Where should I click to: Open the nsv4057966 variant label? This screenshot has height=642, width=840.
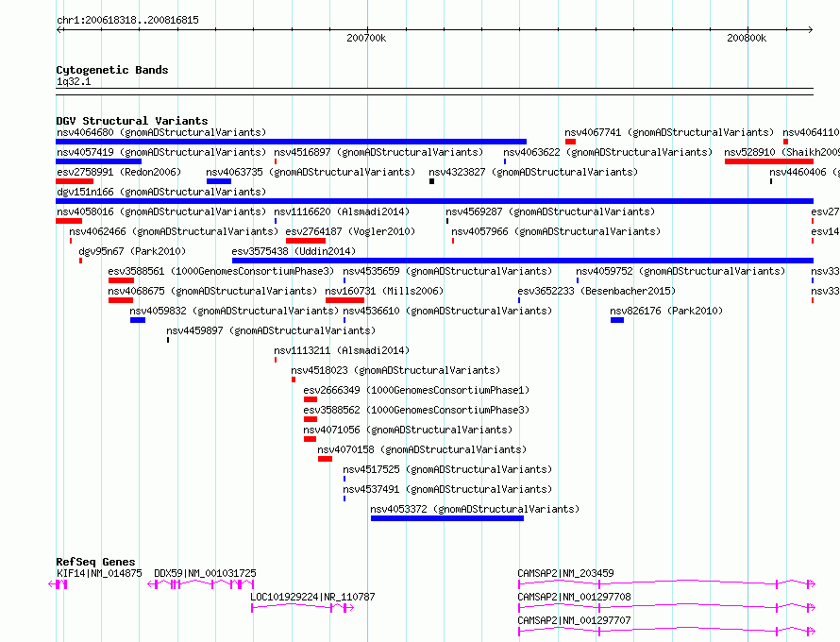pyautogui.click(x=556, y=231)
